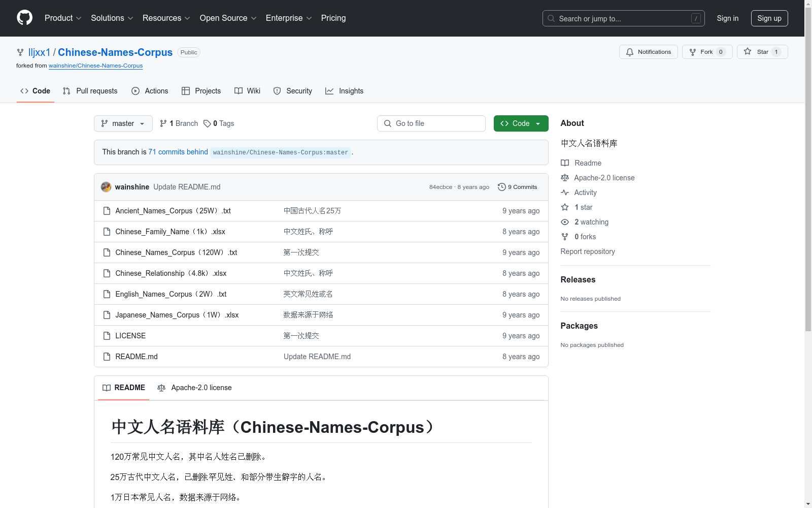812x508 pixels.
Task: Open the master branch dropdown
Action: 123,123
